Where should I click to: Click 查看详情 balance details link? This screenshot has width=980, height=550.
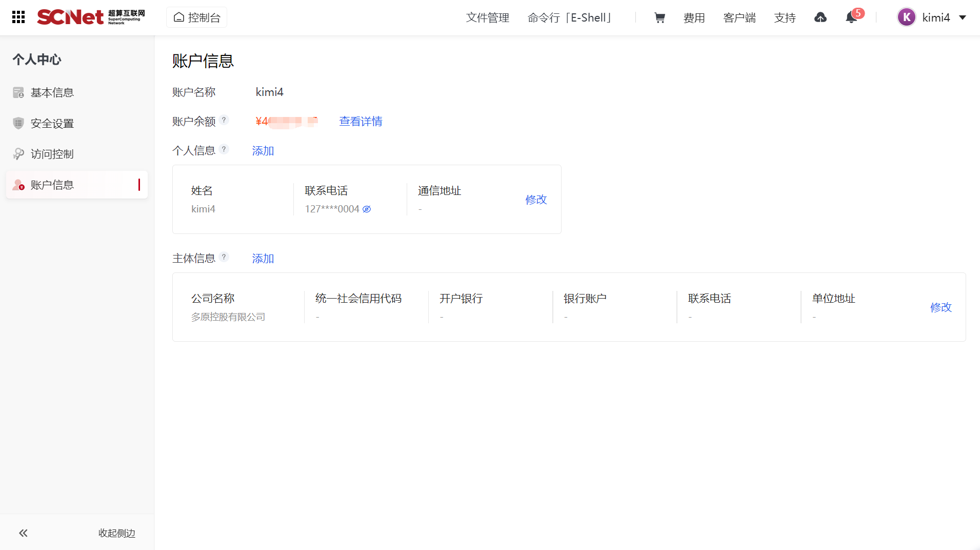click(361, 121)
